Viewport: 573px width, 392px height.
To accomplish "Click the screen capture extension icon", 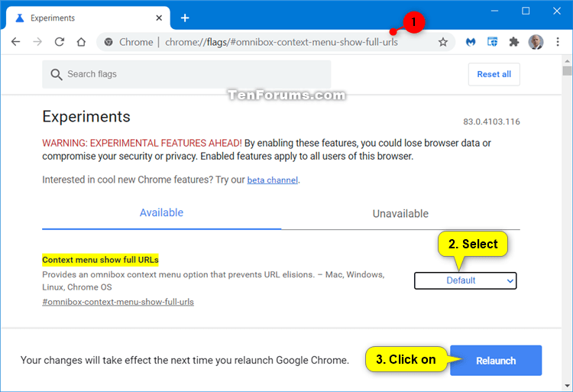I will click(x=492, y=42).
